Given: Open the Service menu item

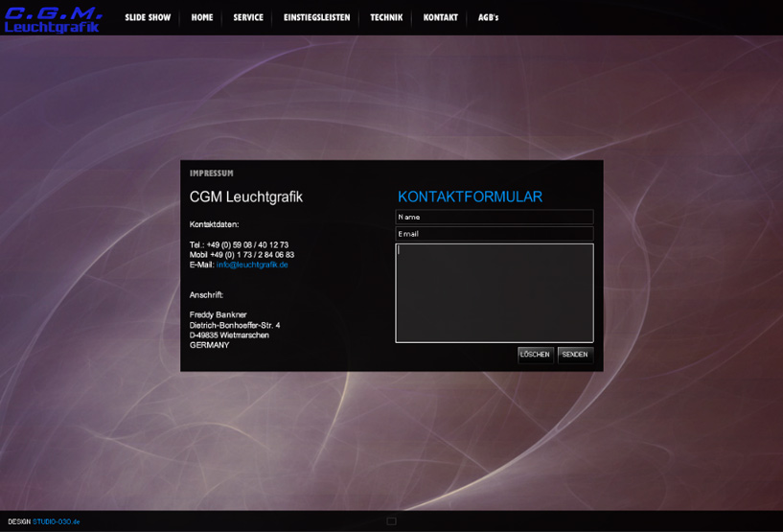Looking at the screenshot, I should (248, 17).
